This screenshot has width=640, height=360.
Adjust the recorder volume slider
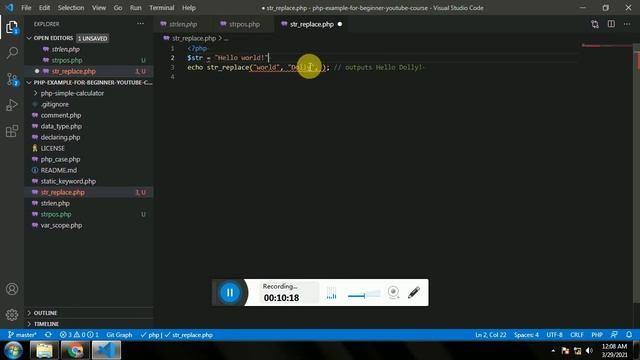[x=364, y=295]
